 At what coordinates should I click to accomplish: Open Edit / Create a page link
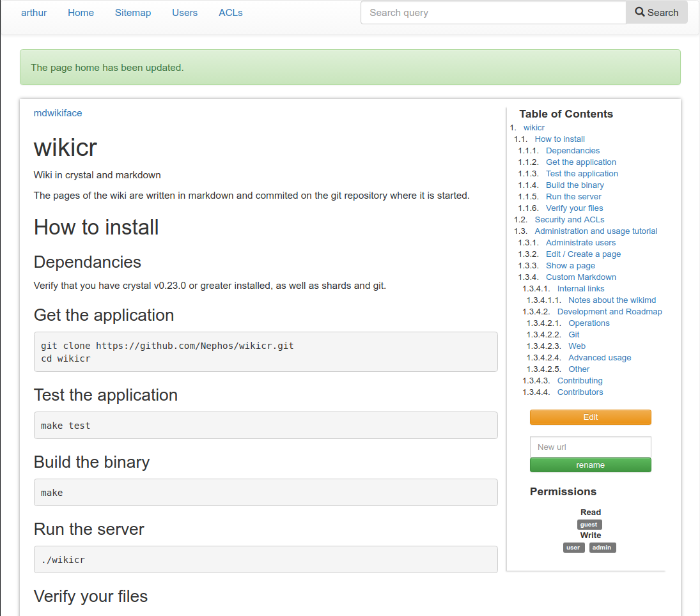click(x=584, y=254)
